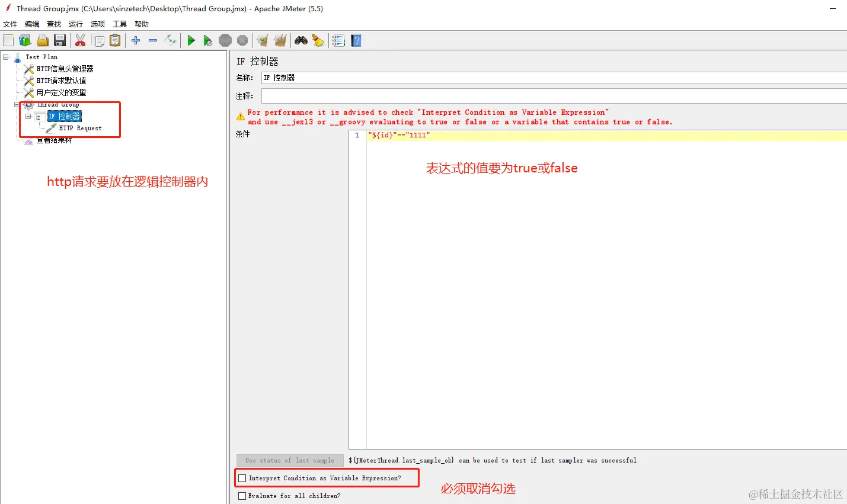This screenshot has width=847, height=504.
Task: Clear all results with double broom icon
Action: 280,40
